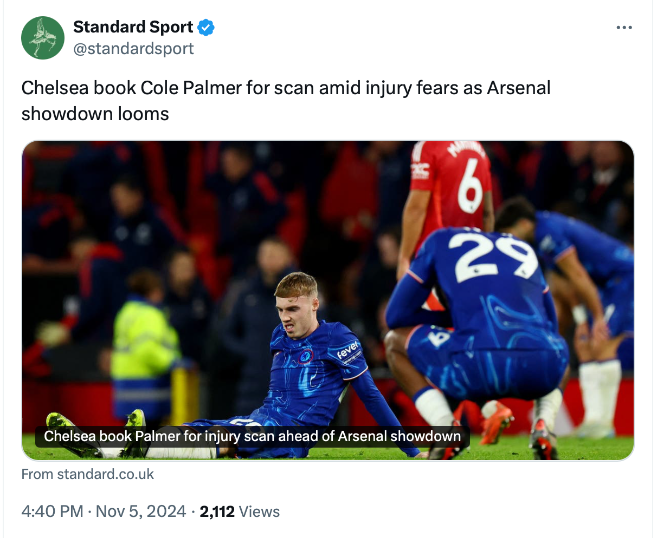This screenshot has width=657, height=538.
Task: Click "Arsenal" in the tweet text
Action: 518,88
